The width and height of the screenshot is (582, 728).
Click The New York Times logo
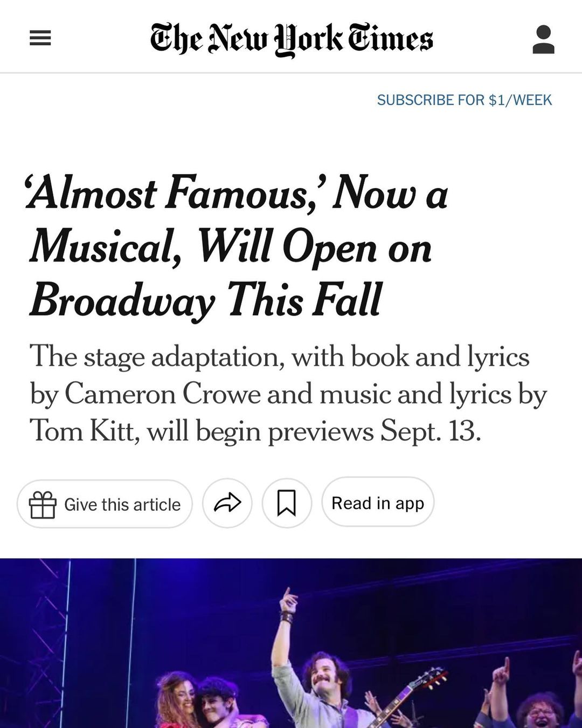292,39
